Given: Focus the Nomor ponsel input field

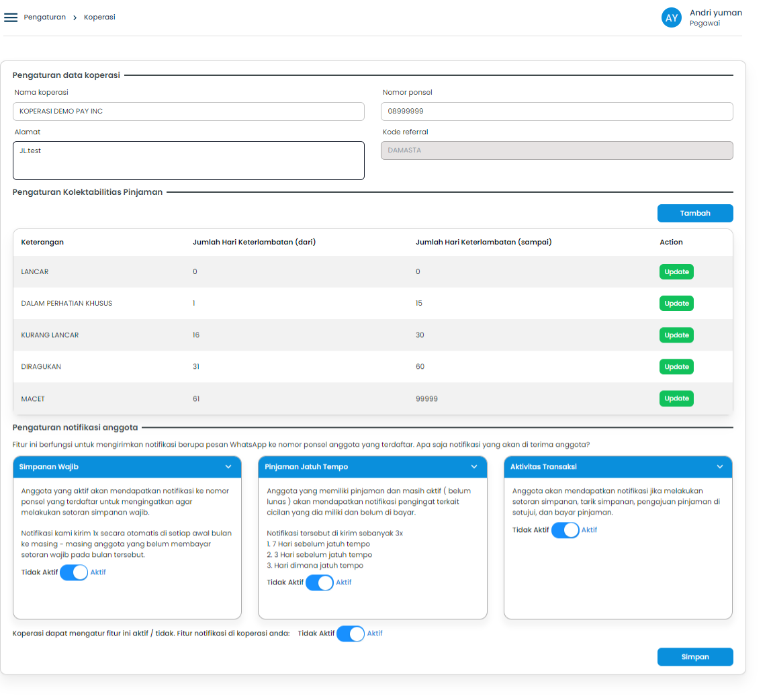Looking at the screenshot, I should coord(557,112).
